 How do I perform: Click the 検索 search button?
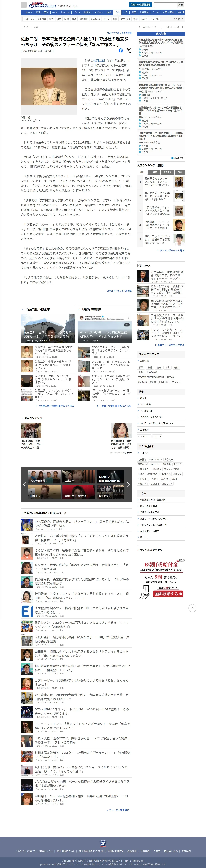(x=181, y=5)
